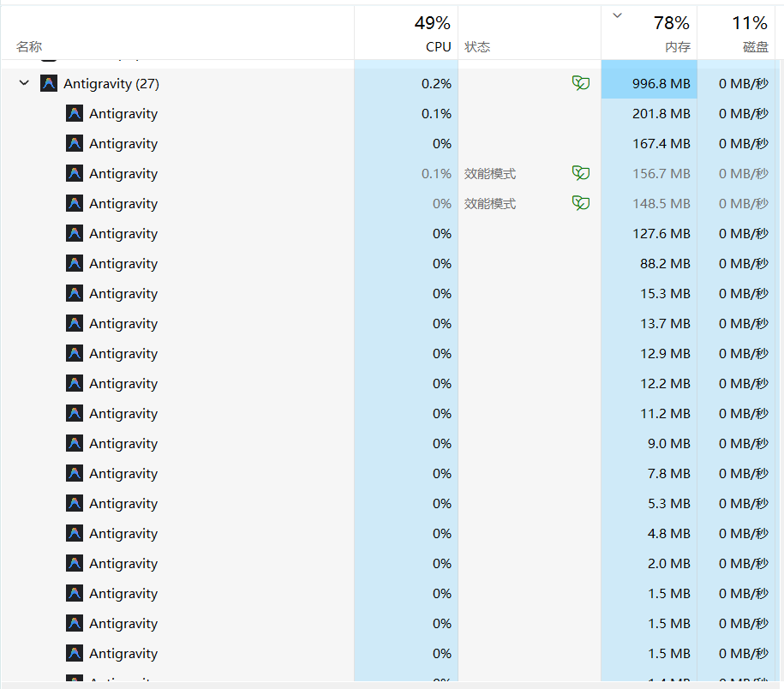The image size is (784, 689).
Task: Click icon of Antigravity process with 9.0 MB
Action: 75,443
